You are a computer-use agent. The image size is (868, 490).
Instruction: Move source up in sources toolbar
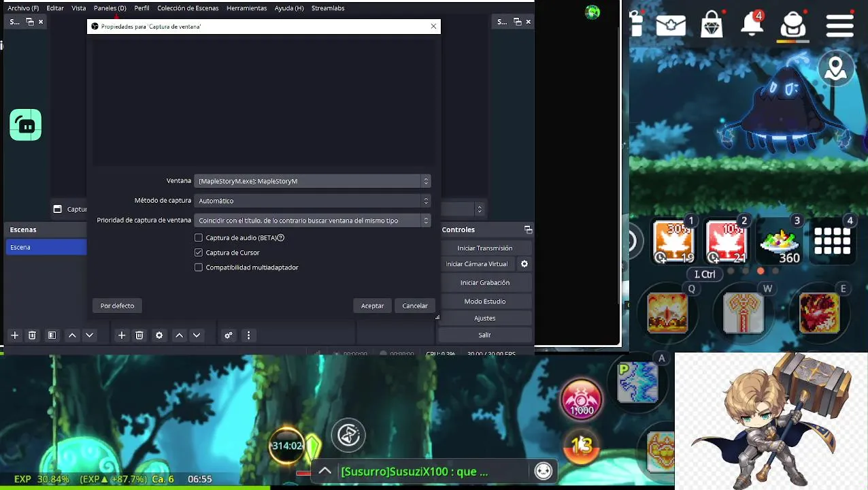coord(179,336)
